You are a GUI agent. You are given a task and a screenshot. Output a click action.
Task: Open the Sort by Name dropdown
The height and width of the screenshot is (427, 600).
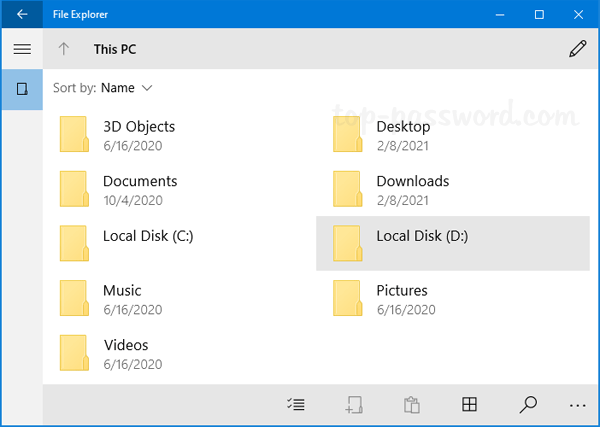(118, 88)
